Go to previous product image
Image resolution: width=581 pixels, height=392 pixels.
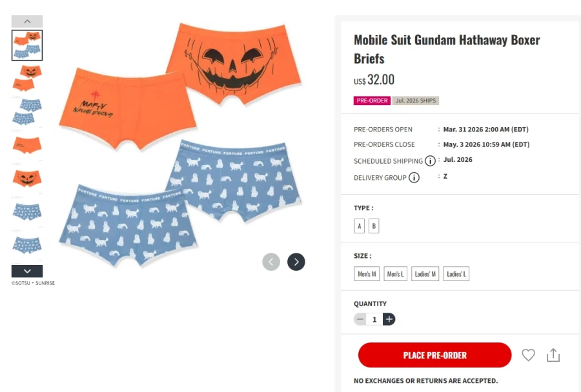pos(271,261)
